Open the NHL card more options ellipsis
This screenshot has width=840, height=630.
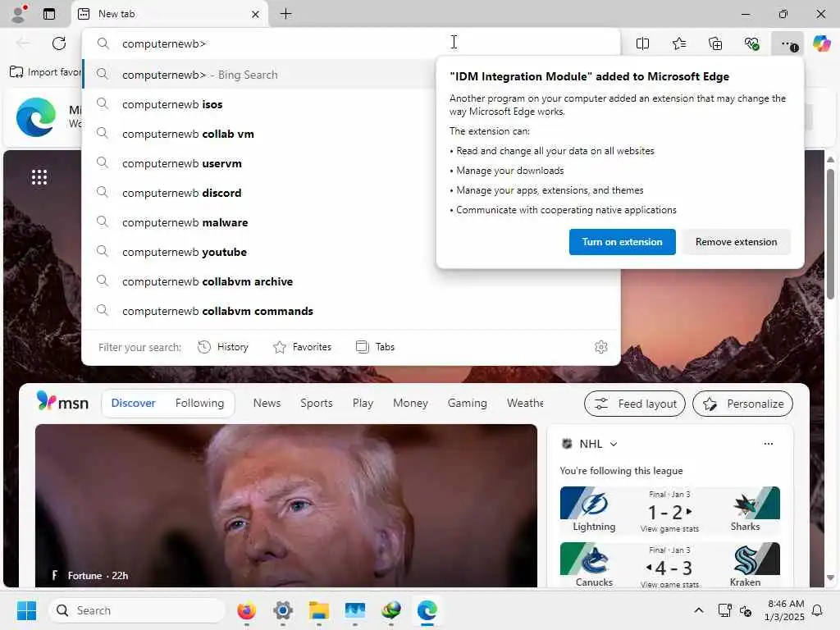point(768,444)
